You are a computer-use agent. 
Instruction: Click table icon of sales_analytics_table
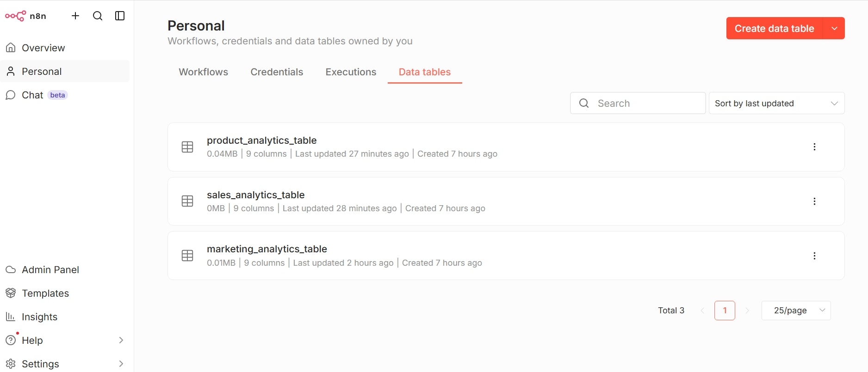coord(187,201)
